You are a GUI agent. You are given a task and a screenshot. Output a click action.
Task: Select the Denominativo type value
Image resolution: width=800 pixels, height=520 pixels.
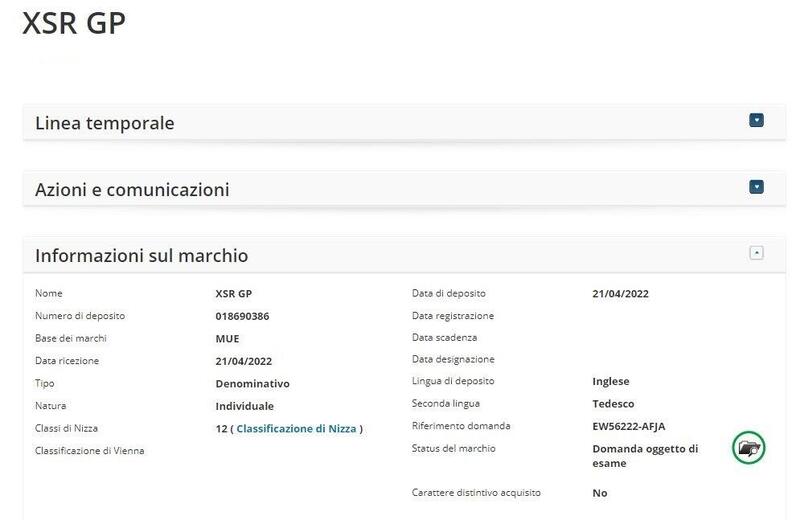coord(252,383)
